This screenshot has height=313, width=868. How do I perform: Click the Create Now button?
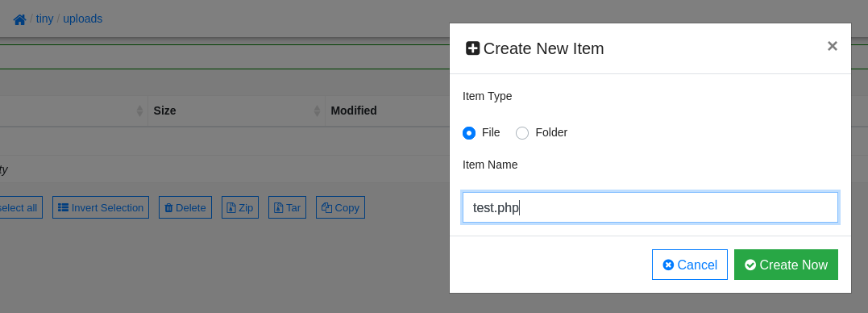[x=786, y=265]
